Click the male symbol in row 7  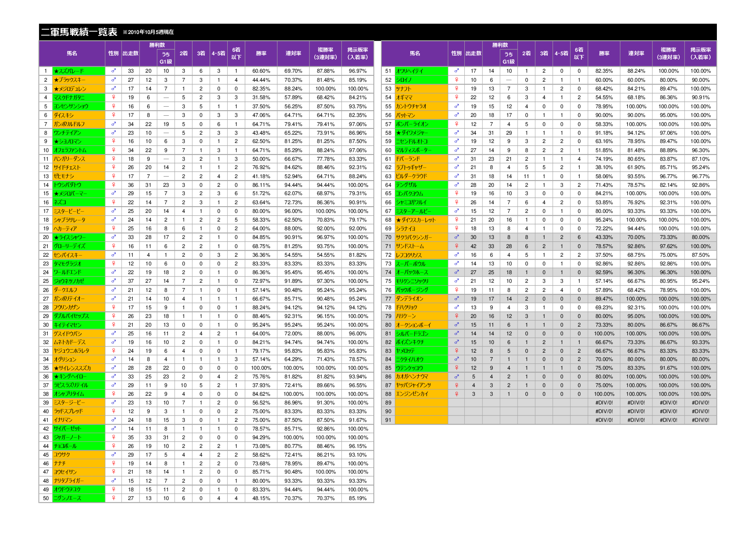pyautogui.click(x=113, y=124)
